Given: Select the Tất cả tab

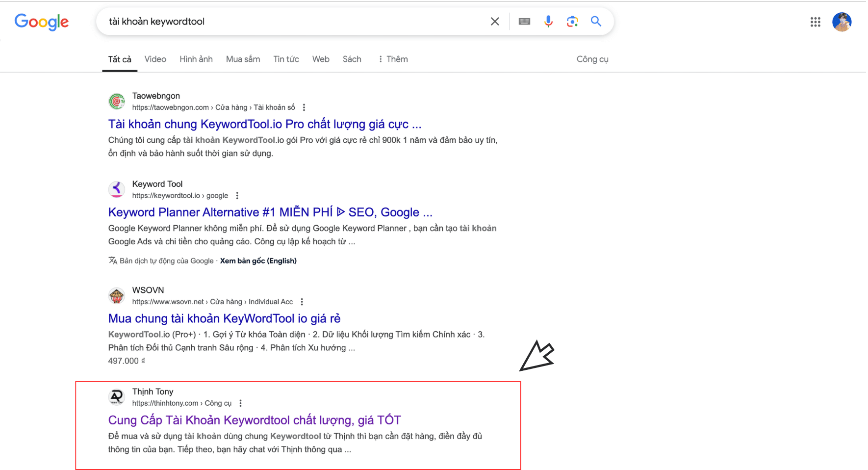Looking at the screenshot, I should (120, 59).
